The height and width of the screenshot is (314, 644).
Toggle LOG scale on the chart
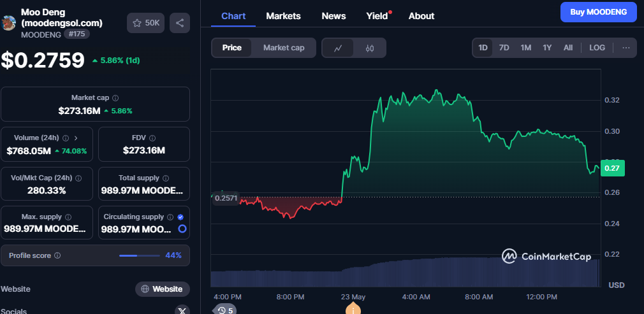pos(597,48)
